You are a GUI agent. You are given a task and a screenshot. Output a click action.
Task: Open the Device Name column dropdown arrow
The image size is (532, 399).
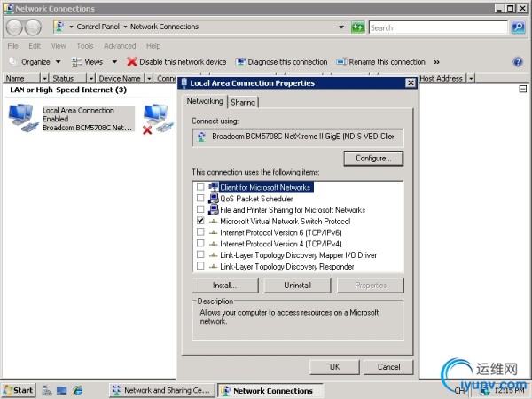click(x=149, y=78)
